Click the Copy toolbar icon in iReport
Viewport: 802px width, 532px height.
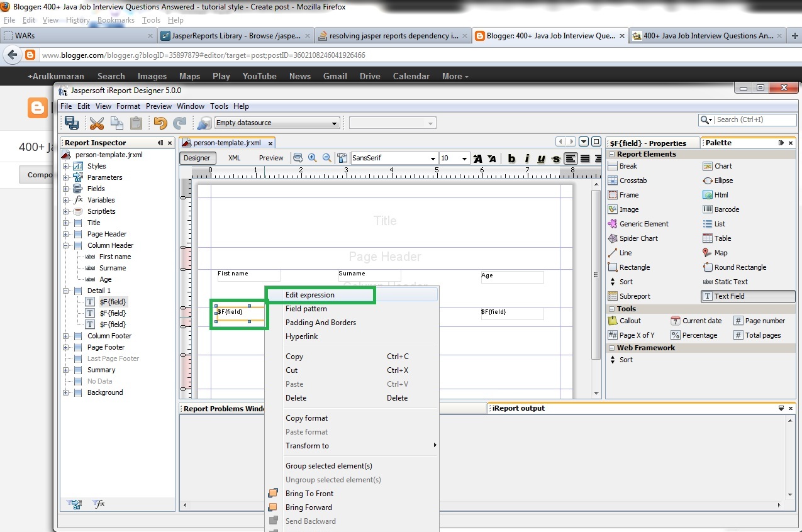point(116,123)
